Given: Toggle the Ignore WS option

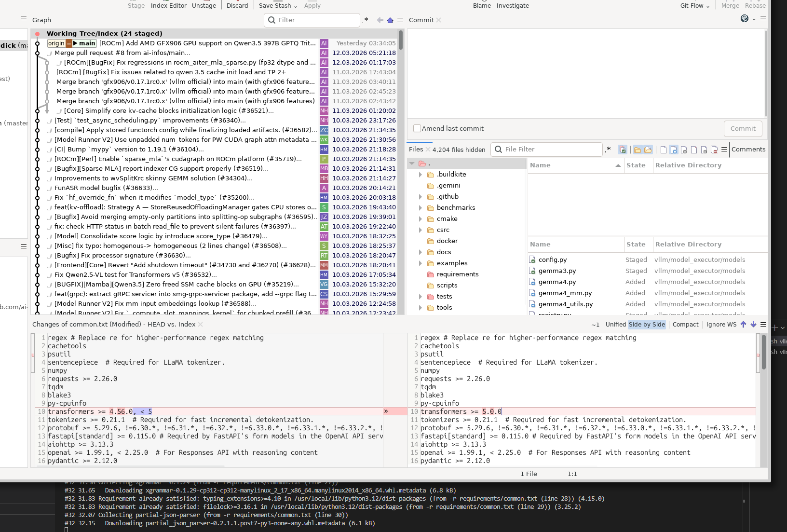Looking at the screenshot, I should (x=721, y=325).
